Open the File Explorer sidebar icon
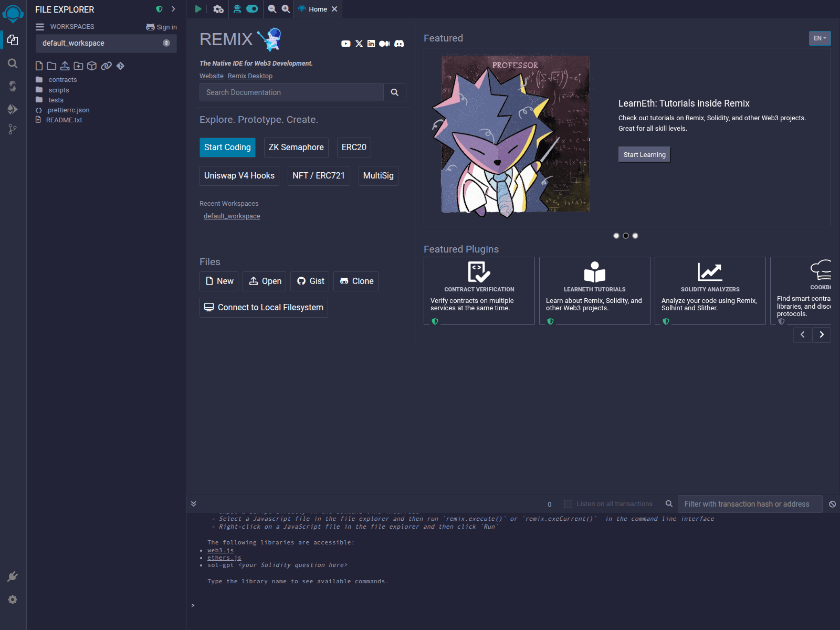The width and height of the screenshot is (840, 630). click(x=13, y=40)
